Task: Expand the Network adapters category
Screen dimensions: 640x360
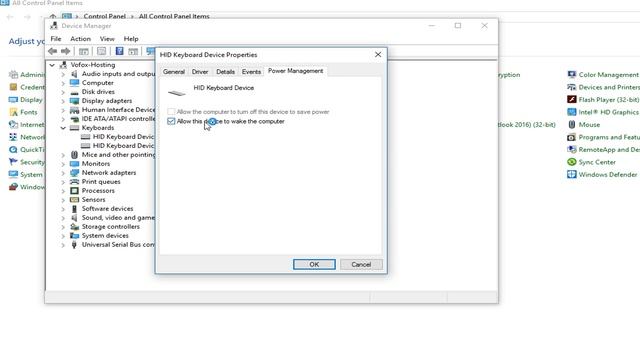Action: click(63, 173)
